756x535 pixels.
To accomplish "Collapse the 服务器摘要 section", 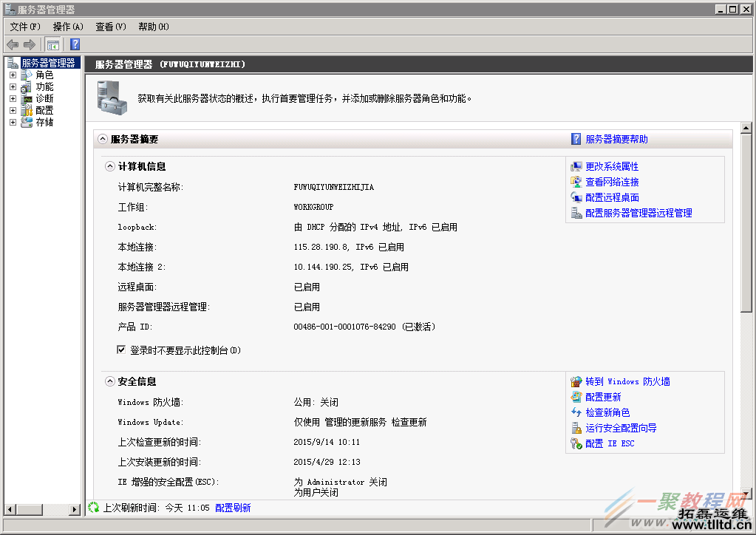I will (x=103, y=139).
